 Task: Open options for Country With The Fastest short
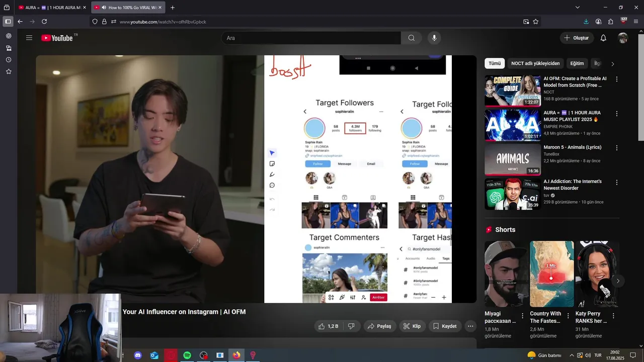(568, 316)
